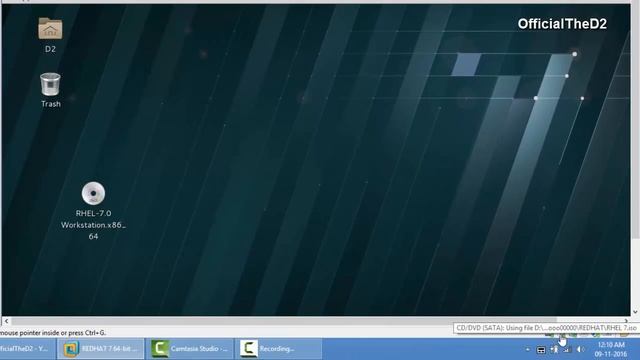
Task: Open the taskbar clock and date
Action: click(611, 349)
